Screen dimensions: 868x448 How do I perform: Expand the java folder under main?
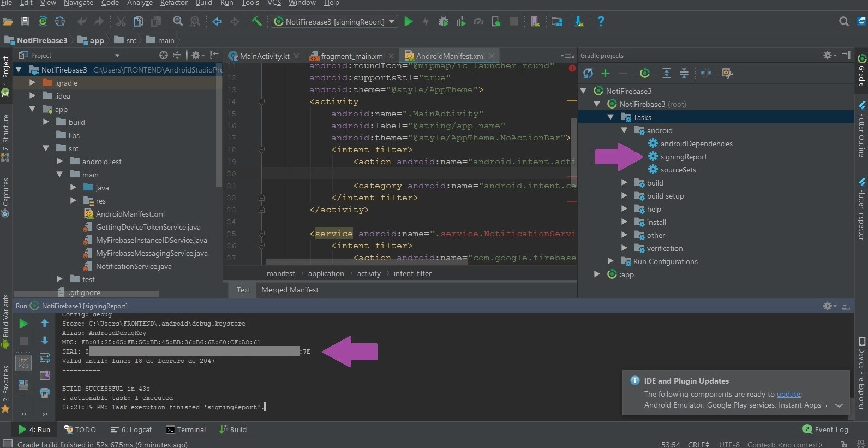pos(73,187)
